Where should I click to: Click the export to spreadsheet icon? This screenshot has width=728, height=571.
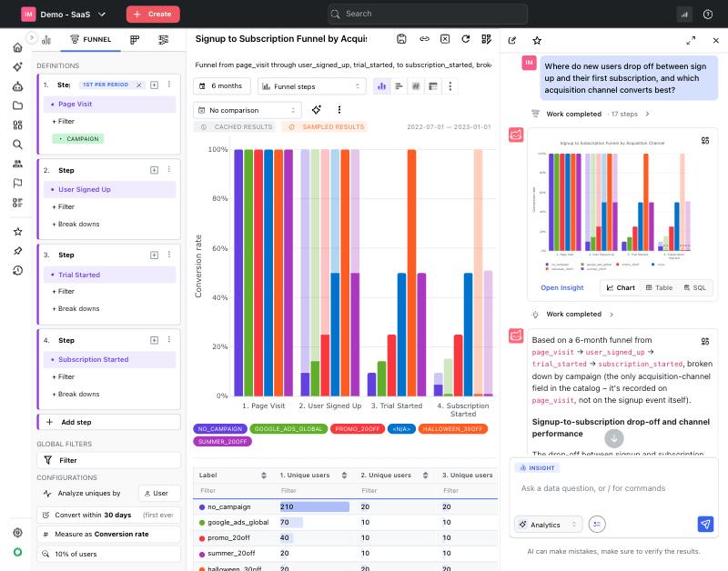[x=445, y=39]
